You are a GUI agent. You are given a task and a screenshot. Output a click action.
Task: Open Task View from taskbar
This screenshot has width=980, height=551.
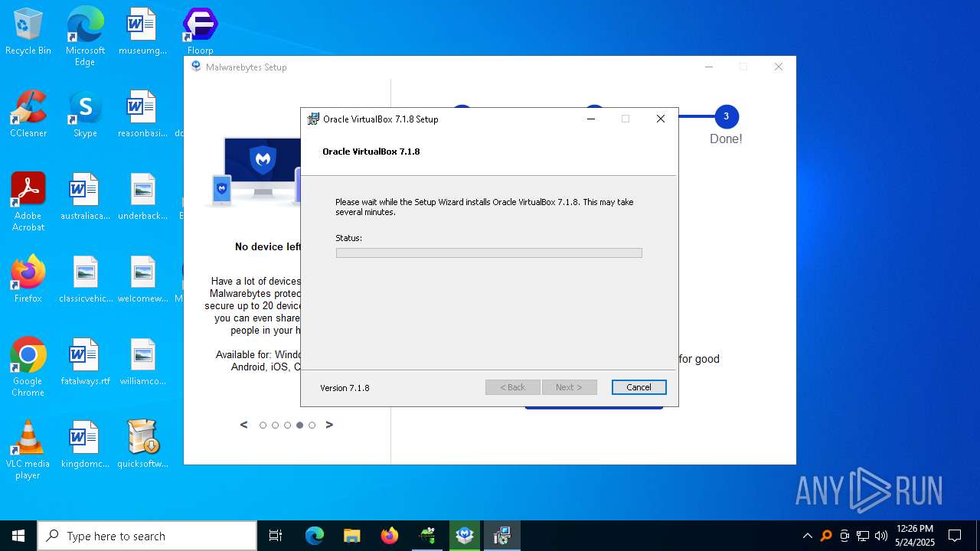(x=276, y=536)
